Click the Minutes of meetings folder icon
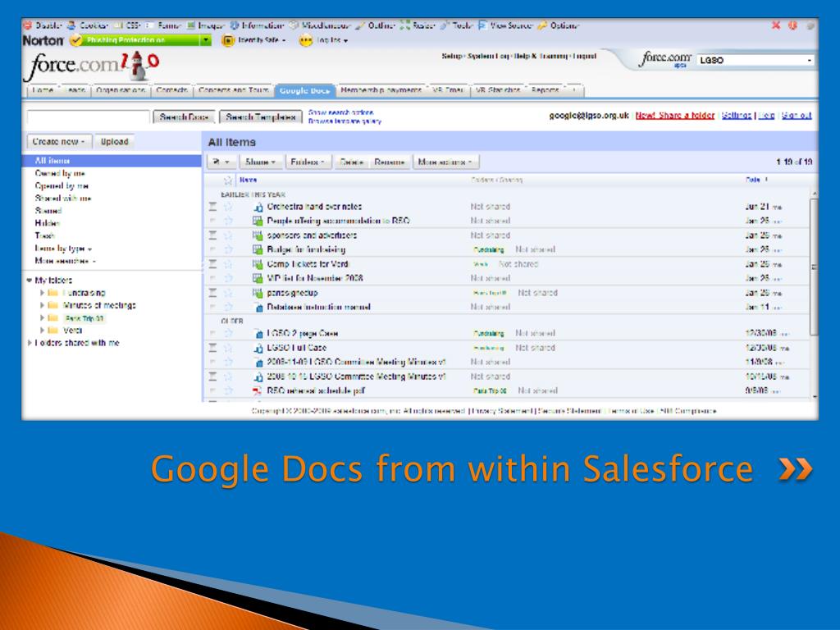The height and width of the screenshot is (630, 840). pyautogui.click(x=52, y=305)
